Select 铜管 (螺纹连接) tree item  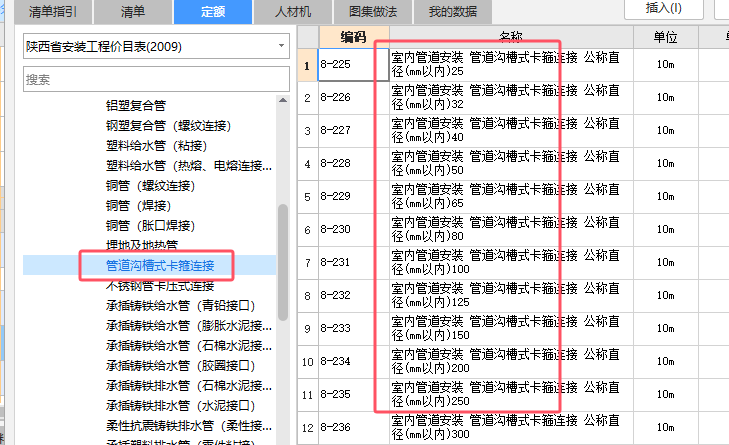[x=150, y=186]
